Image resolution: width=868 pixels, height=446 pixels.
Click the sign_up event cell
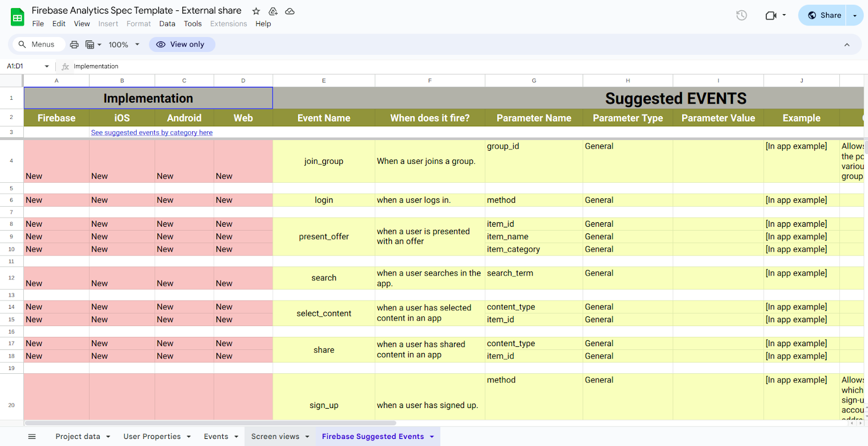point(324,397)
